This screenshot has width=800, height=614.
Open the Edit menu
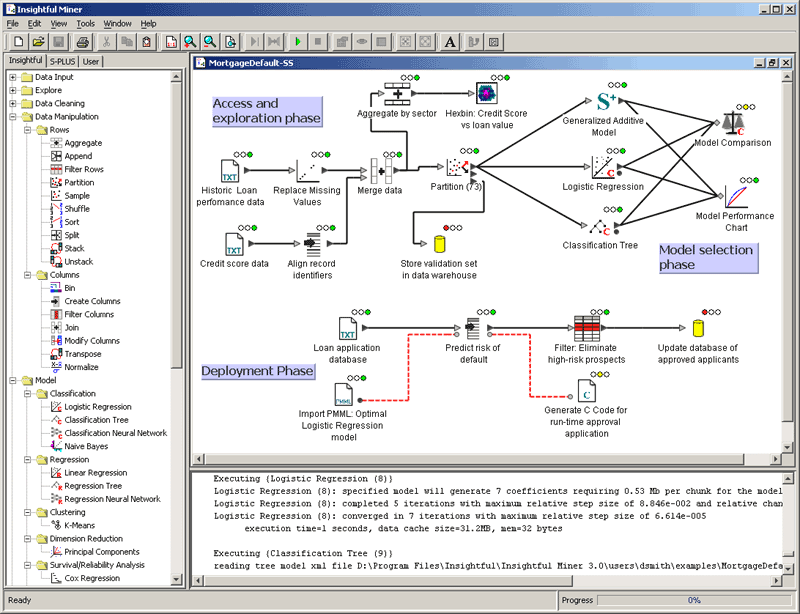coord(34,23)
